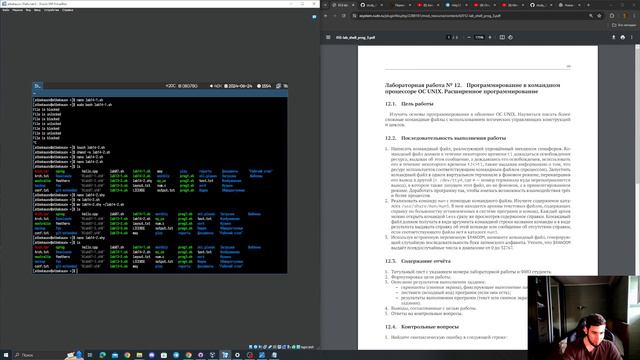Click the PDF zoom percentage field
640x360 pixels.
point(479,37)
